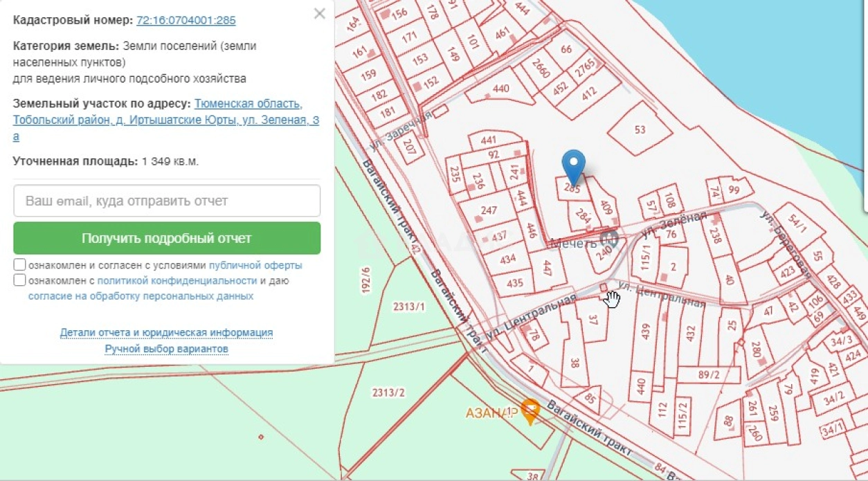868x481 pixels.
Task: Click the blue location pin on parcel 285
Action: 573,165
